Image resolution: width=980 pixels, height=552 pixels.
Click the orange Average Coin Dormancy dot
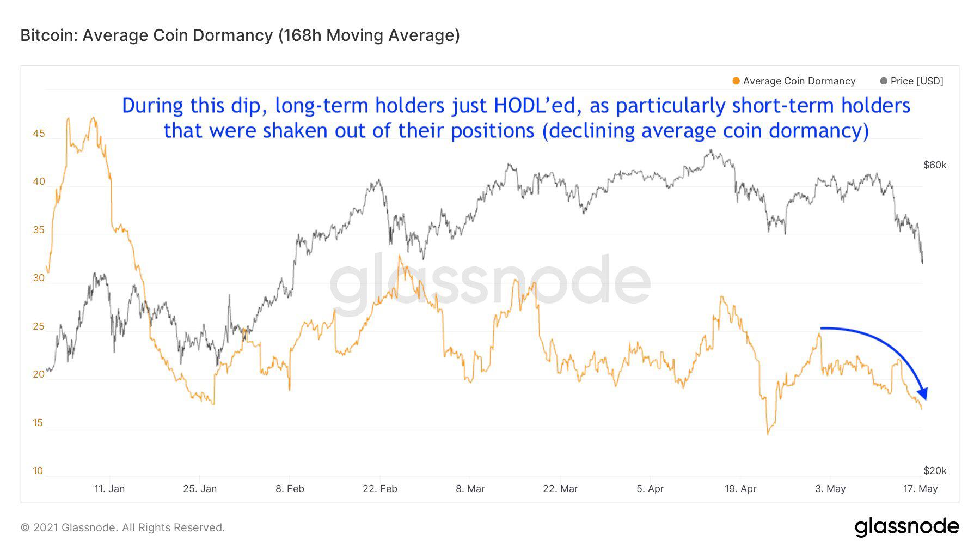point(736,81)
